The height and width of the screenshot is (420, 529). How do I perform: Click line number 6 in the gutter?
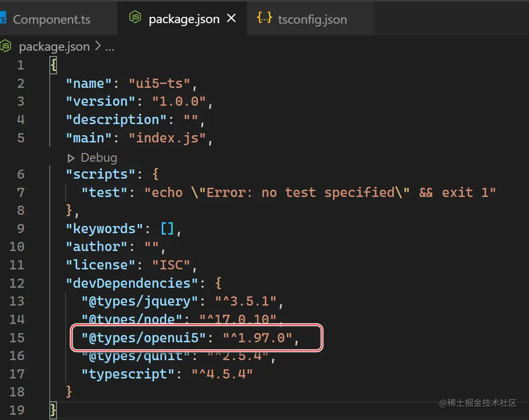pos(21,174)
